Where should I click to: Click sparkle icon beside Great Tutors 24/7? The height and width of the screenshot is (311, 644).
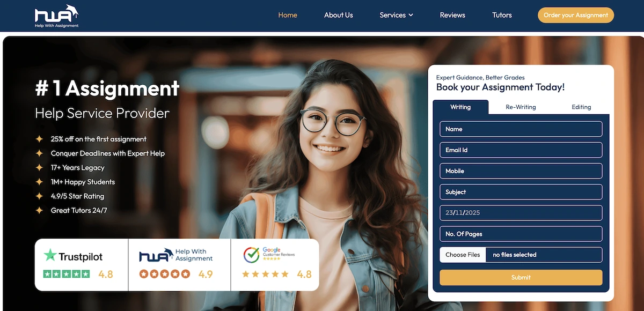pyautogui.click(x=39, y=210)
